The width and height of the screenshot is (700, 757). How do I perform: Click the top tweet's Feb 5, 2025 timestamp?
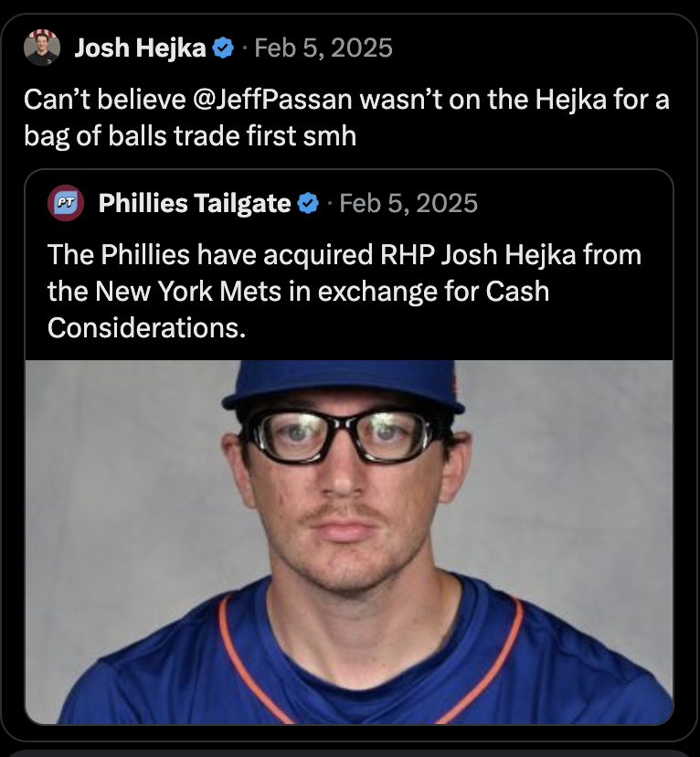pyautogui.click(x=323, y=48)
